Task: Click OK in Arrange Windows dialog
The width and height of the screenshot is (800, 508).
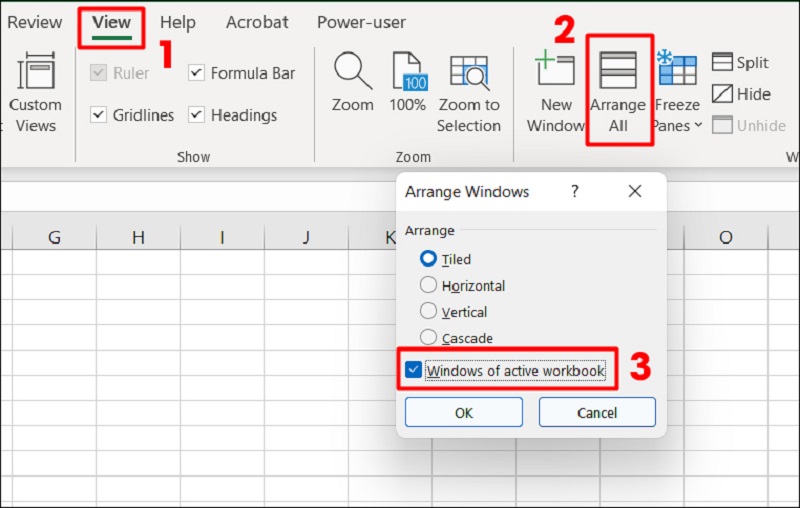Action: pos(463,412)
